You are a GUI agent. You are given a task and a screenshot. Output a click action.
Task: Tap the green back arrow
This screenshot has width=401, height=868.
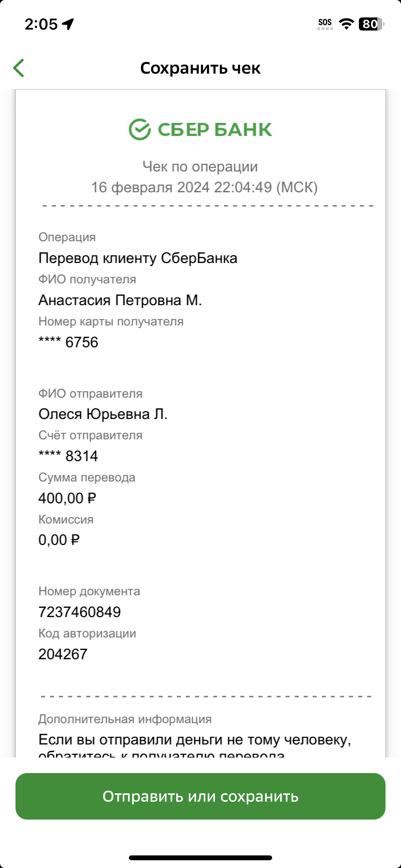[19, 68]
